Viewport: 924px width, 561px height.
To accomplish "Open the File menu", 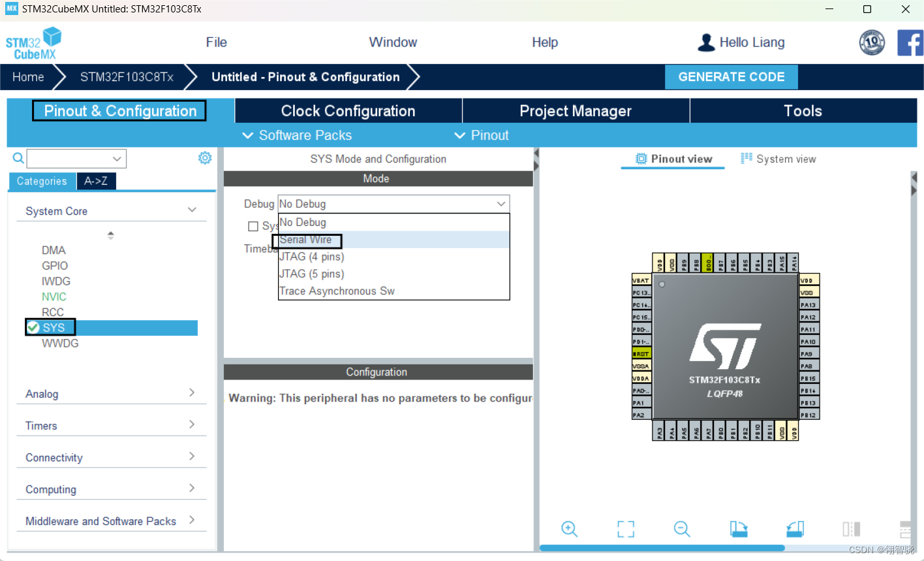I will pos(217,42).
